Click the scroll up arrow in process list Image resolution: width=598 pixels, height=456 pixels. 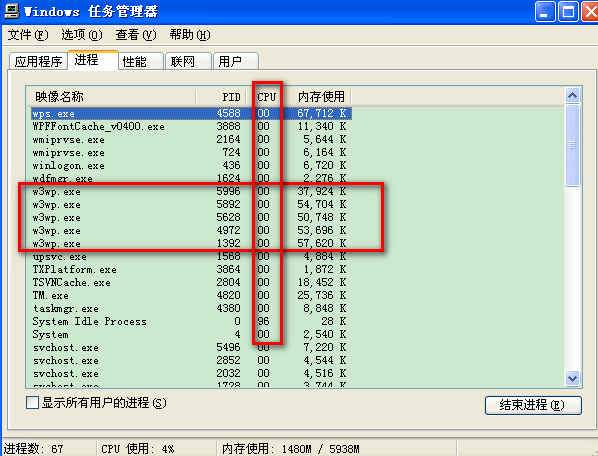pyautogui.click(x=572, y=95)
